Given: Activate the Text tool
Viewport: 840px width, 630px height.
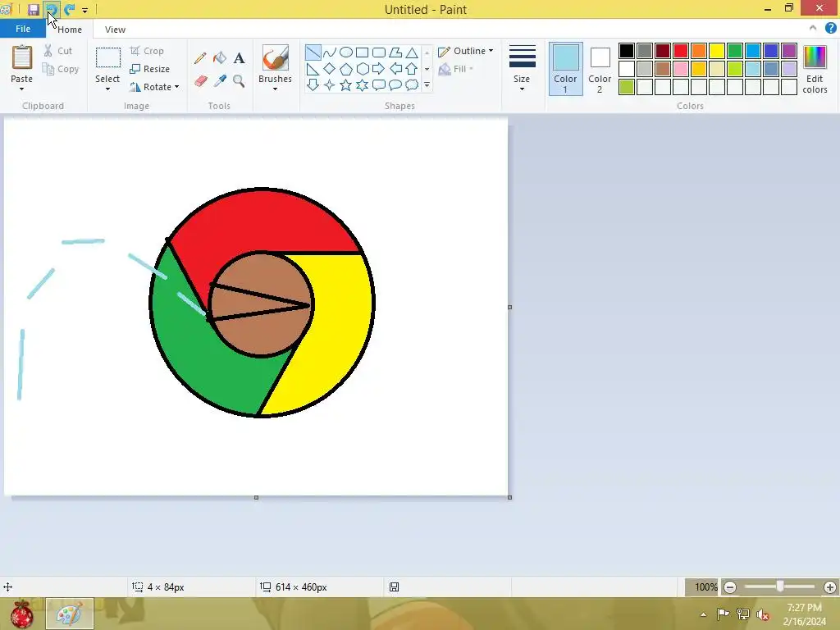Looking at the screenshot, I should (239, 58).
